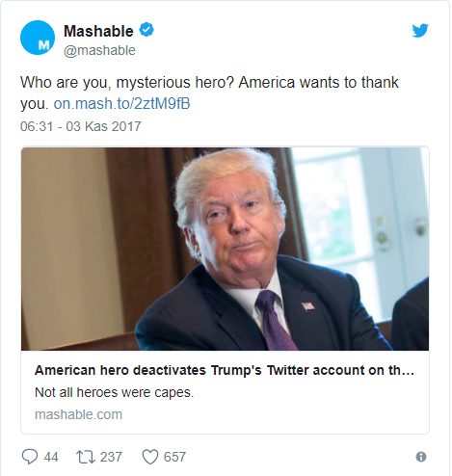Viewport: 452px width, 476px height.
Task: Like the tweet with heart icon
Action: click(150, 457)
